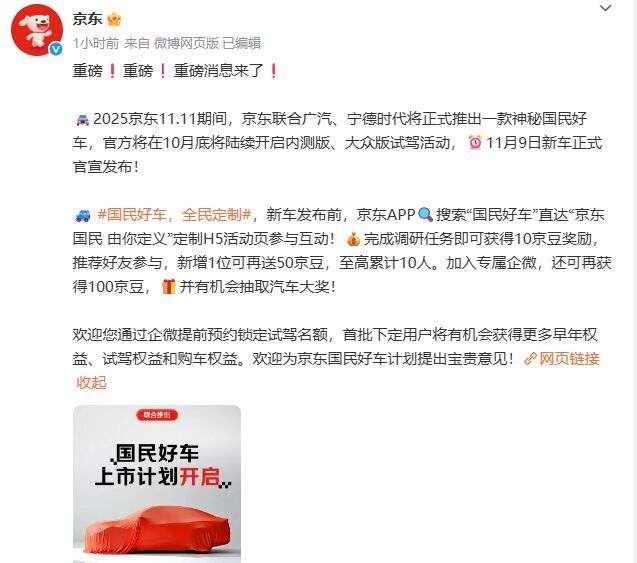Click the 1小时前 timestamp
This screenshot has width=637, height=563.
pos(96,43)
